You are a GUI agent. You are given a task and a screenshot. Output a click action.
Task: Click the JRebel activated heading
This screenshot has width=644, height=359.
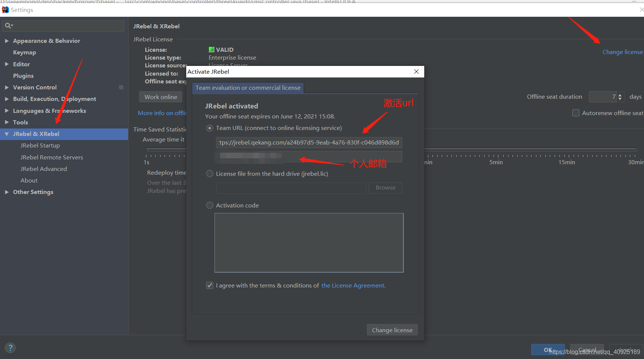232,106
